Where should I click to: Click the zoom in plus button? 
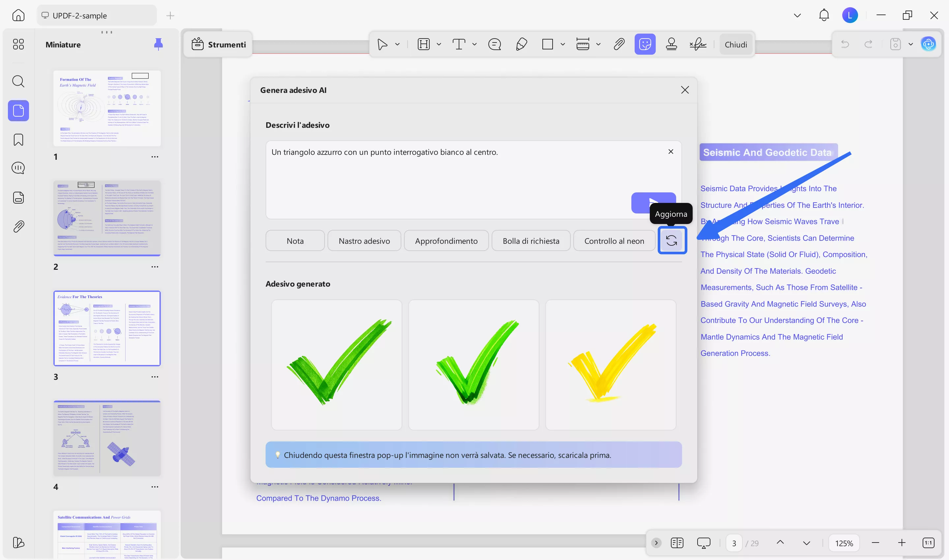(902, 543)
